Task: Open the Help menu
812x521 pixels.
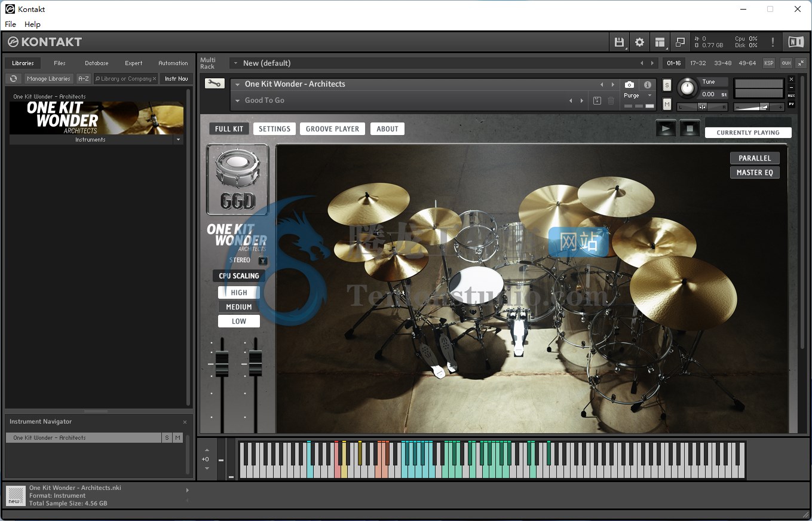Action: (32, 24)
